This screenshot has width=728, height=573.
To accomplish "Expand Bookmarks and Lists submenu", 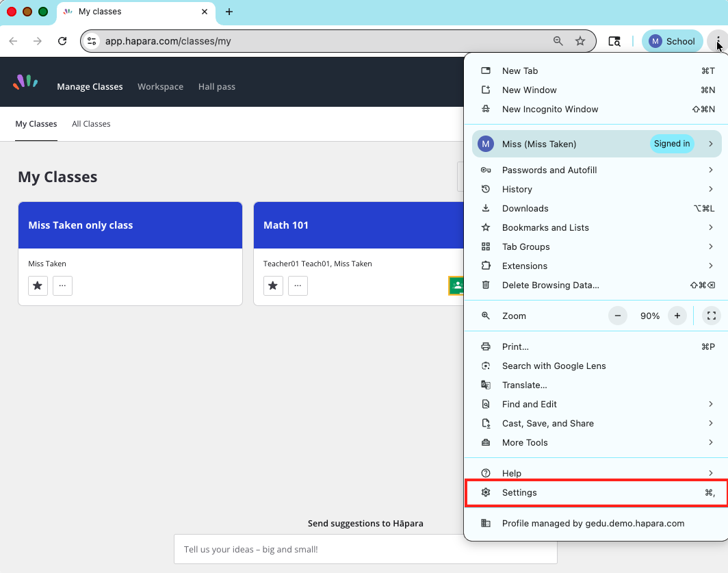I will click(596, 228).
